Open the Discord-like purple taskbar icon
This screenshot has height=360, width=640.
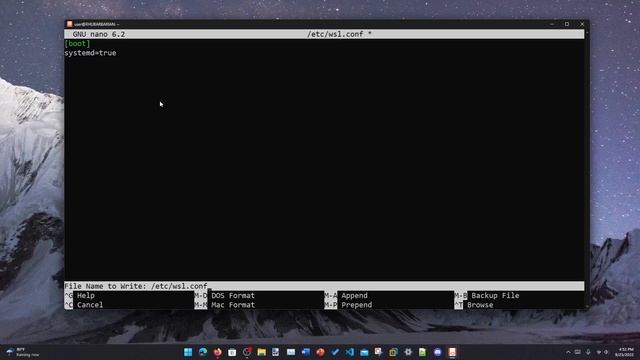coord(438,352)
